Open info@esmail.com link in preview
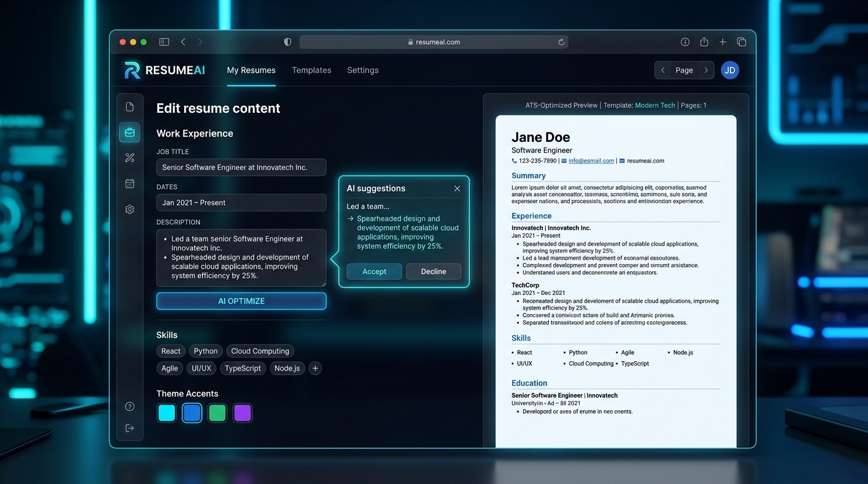The image size is (868, 484). pos(591,161)
